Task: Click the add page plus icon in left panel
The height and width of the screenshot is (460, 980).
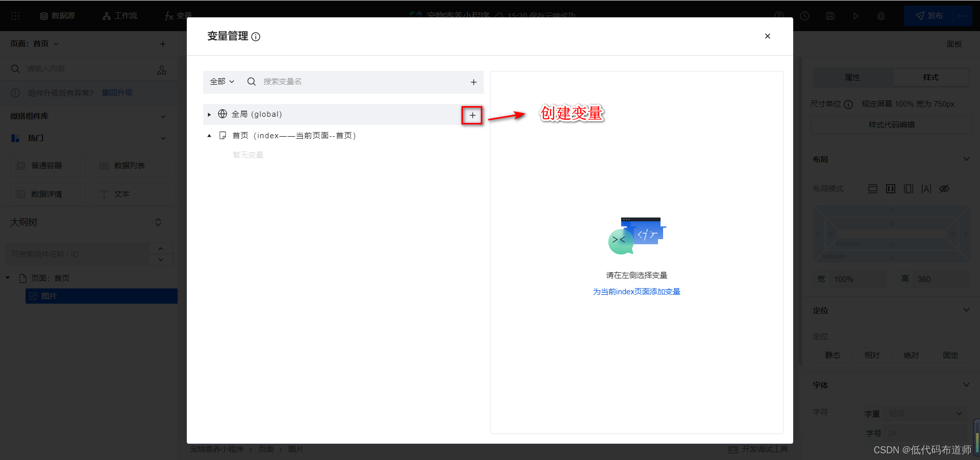Action: (163, 44)
